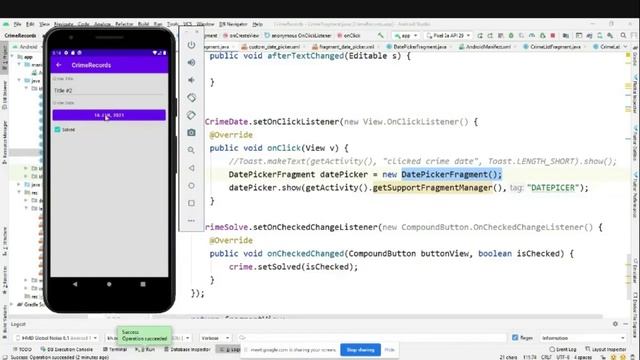Image resolution: width=640 pixels, height=360 pixels.
Task: Tap the phone's on-screen back navigation button
Action: (x=75, y=284)
